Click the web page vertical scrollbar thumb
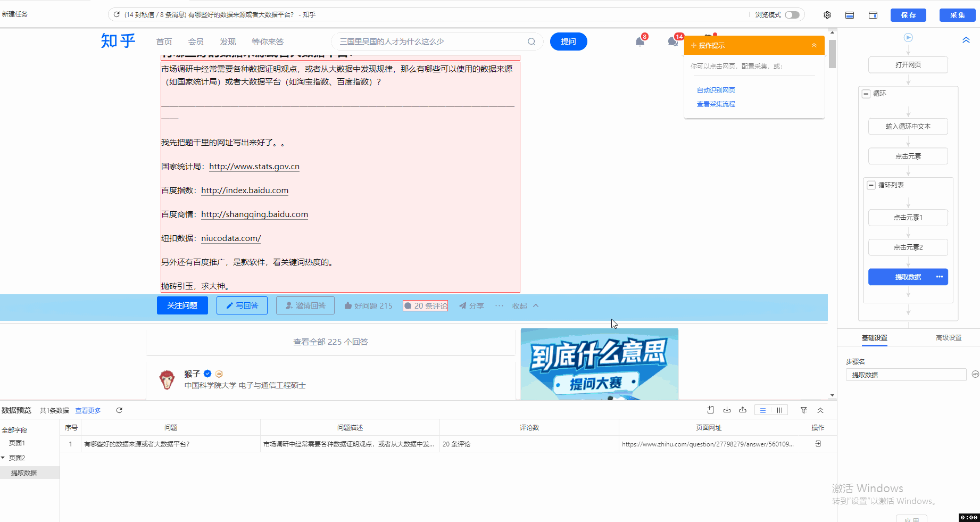 click(x=832, y=54)
